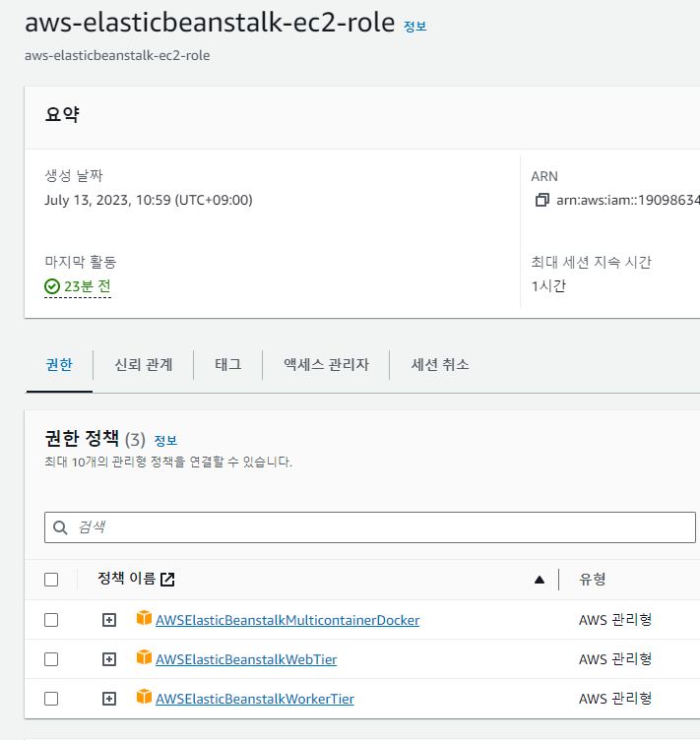Open the 정보 link next to the role title
This screenshot has width=700, height=740.
click(414, 27)
